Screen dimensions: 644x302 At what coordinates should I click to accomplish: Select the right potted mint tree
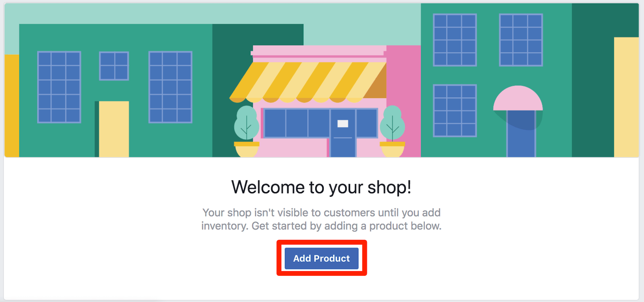[393, 127]
